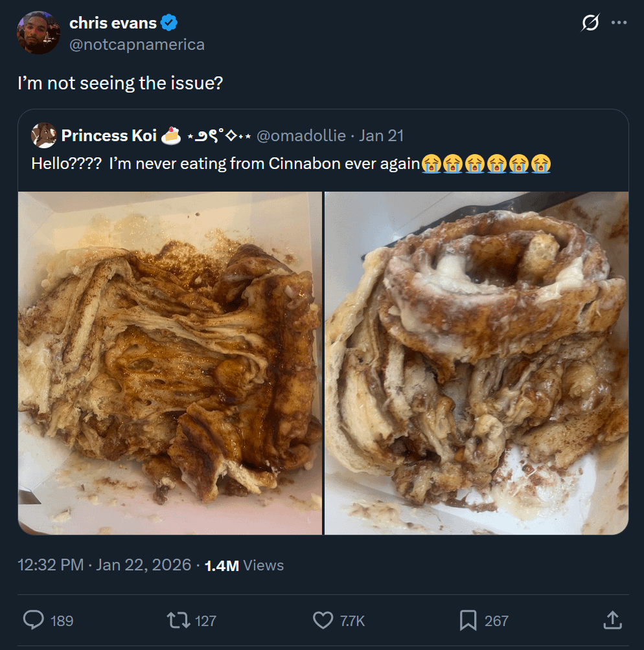This screenshot has height=650, width=644.
Task: Open the @notcapnamerica handle link
Action: [137, 45]
